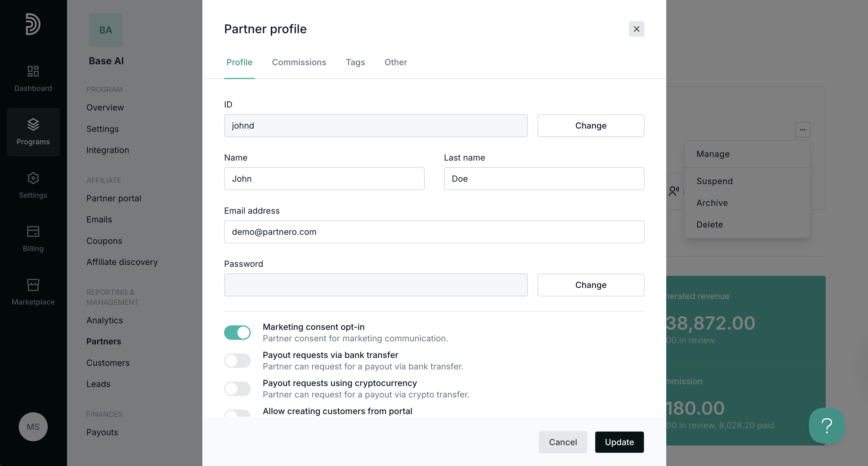Choose Archive from the actions menu

click(712, 203)
